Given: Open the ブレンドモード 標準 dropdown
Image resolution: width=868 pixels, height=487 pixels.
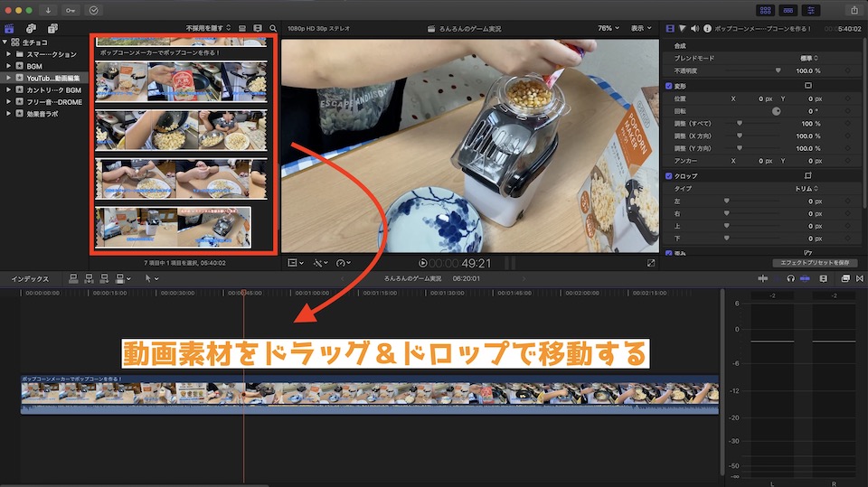Looking at the screenshot, I should 808,58.
